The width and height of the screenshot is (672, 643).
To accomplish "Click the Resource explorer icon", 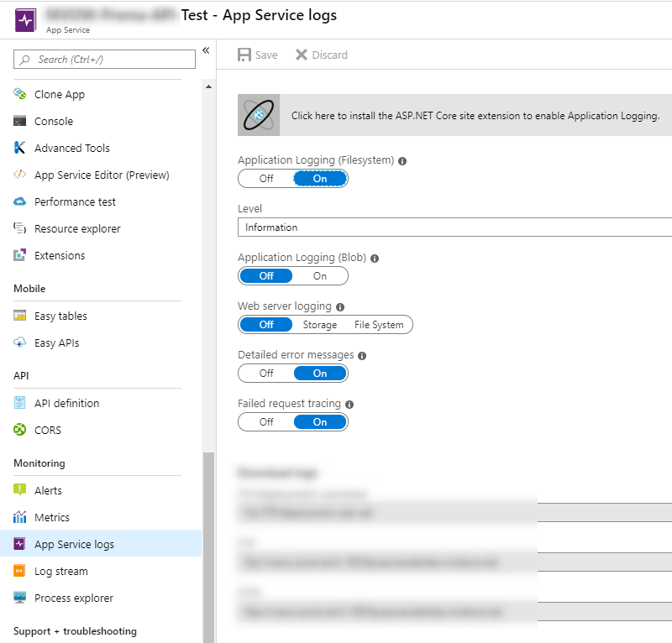I will pyautogui.click(x=19, y=227).
